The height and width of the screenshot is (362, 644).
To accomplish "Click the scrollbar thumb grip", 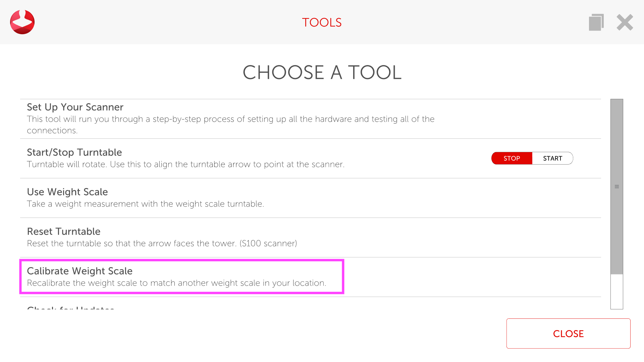I will click(x=616, y=187).
